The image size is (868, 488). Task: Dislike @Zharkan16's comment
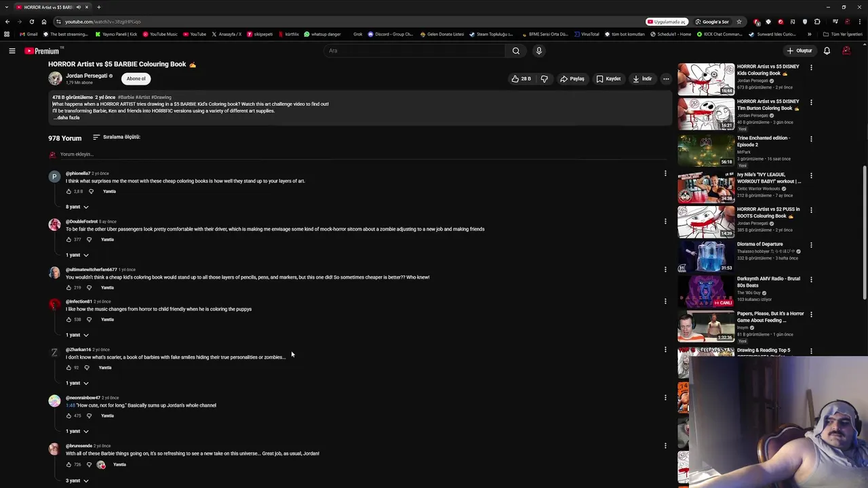click(86, 368)
